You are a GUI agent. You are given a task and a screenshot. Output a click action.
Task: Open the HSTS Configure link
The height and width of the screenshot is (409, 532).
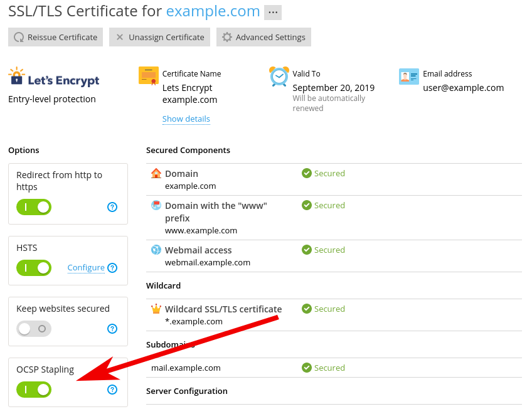point(86,268)
